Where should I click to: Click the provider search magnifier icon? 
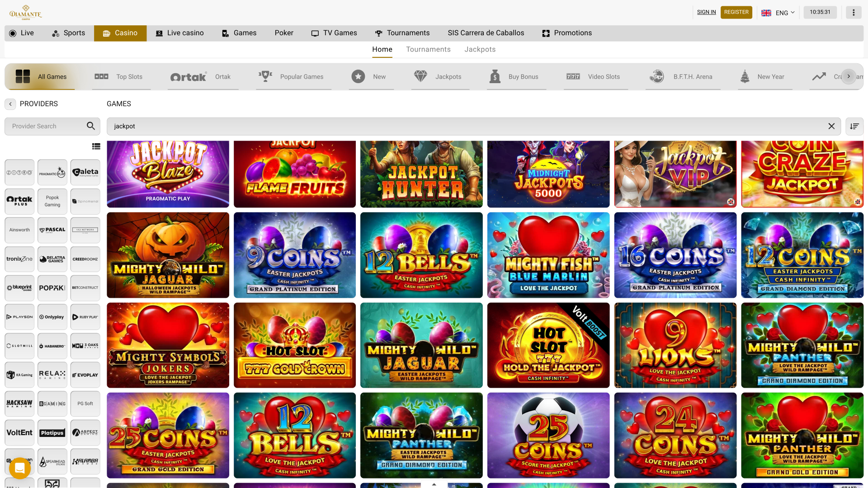coord(91,126)
